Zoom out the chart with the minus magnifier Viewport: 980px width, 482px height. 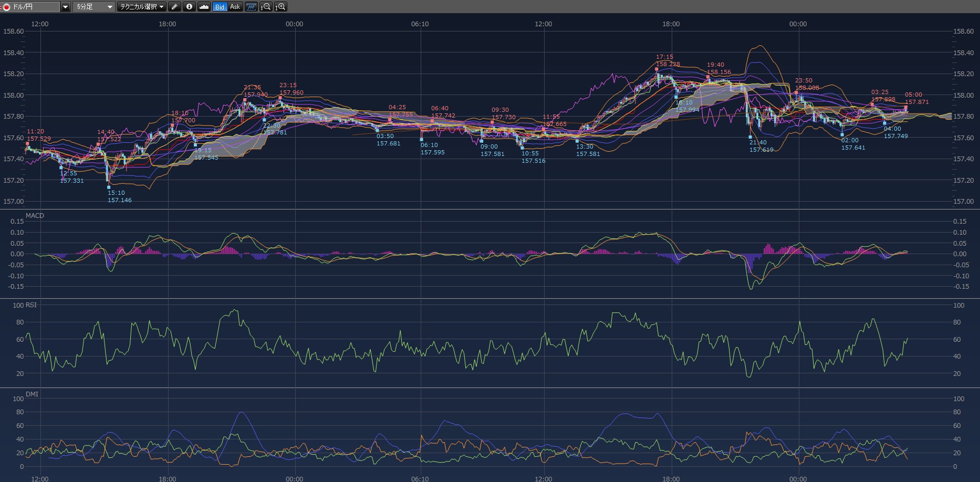pyautogui.click(x=266, y=7)
